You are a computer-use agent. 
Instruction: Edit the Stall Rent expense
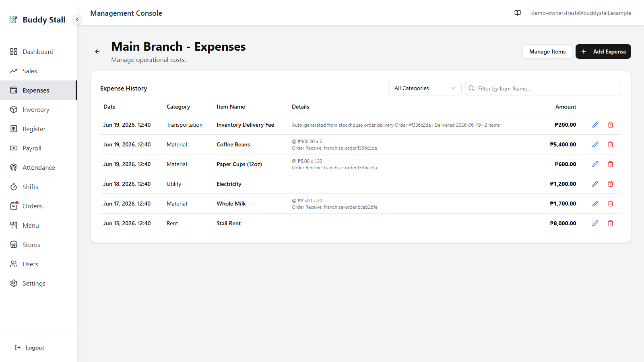pos(595,223)
